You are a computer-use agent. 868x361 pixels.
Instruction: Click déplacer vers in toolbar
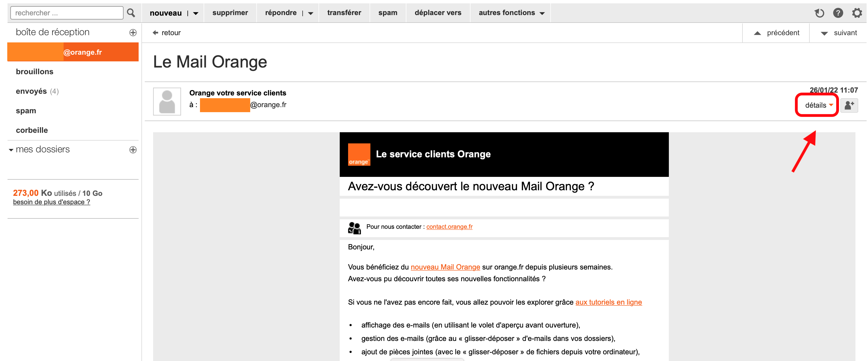(438, 13)
